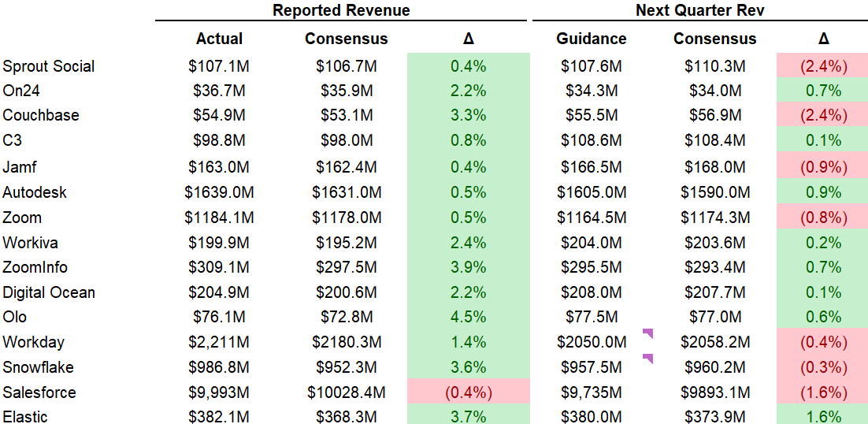
Task: Click Workday actual $2,211M cell
Action: (x=219, y=342)
